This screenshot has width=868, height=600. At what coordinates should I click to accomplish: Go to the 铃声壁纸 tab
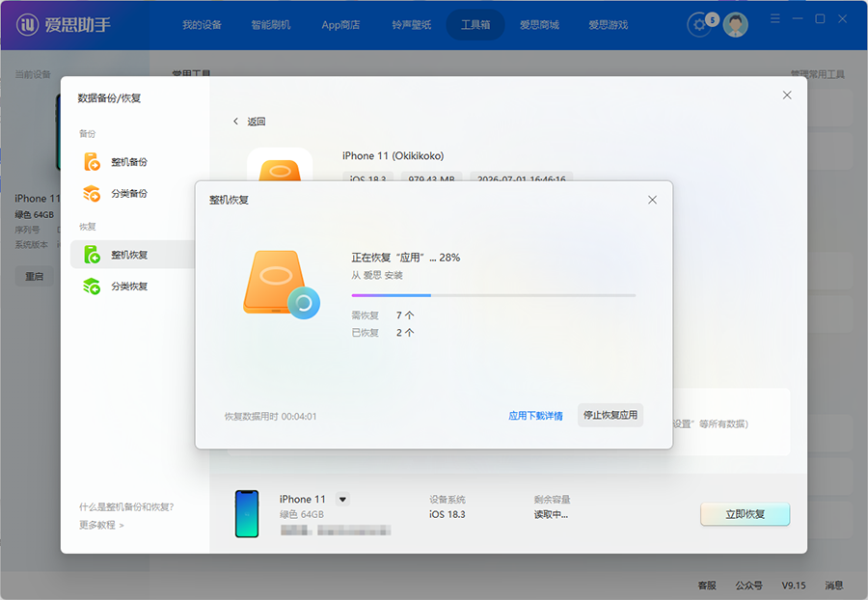pyautogui.click(x=411, y=25)
